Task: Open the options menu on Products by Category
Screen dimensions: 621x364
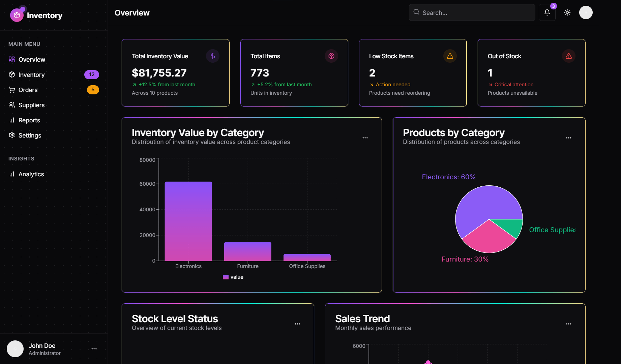Action: 569,138
